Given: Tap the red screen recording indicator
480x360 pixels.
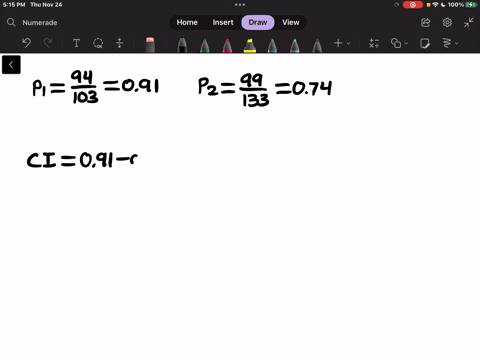Looking at the screenshot, I should [413, 5].
